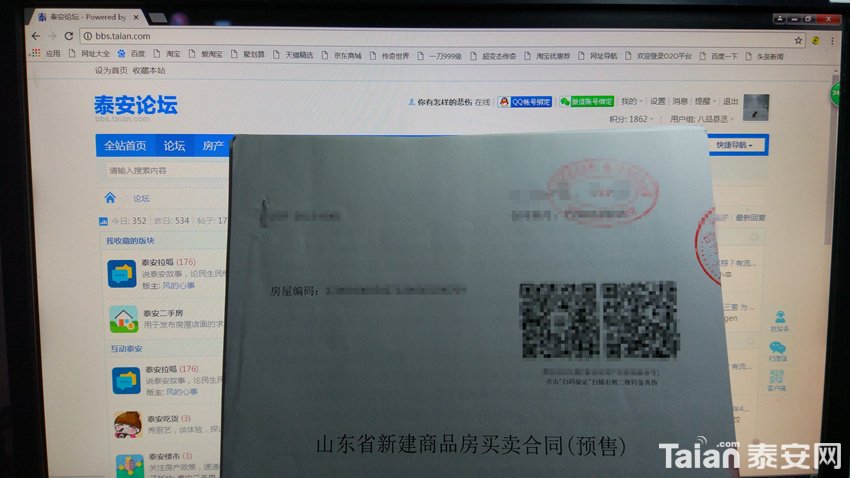Open the Chrome three-dot menu
This screenshot has height=478, width=850.
click(832, 41)
